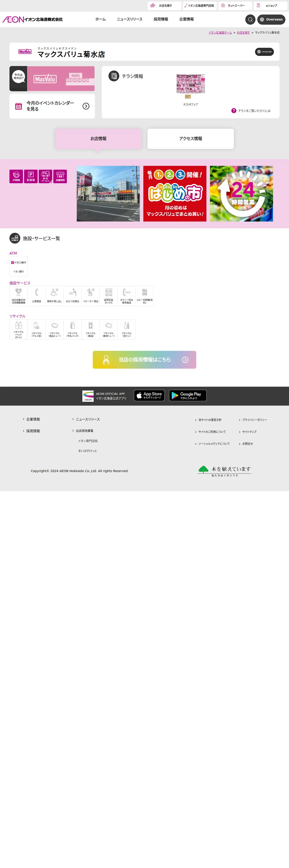The width and height of the screenshot is (289, 868).
Task: Open the Overseas language button
Action: click(271, 20)
